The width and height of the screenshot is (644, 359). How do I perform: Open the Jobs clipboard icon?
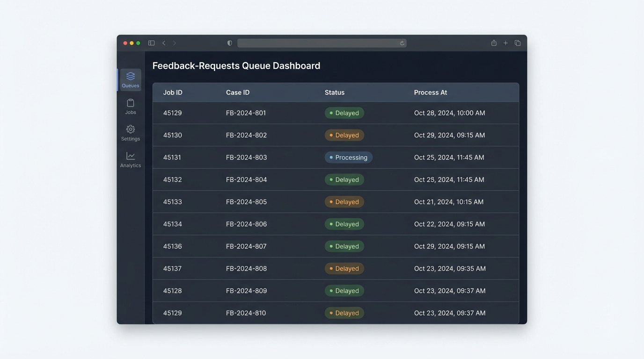point(131,106)
